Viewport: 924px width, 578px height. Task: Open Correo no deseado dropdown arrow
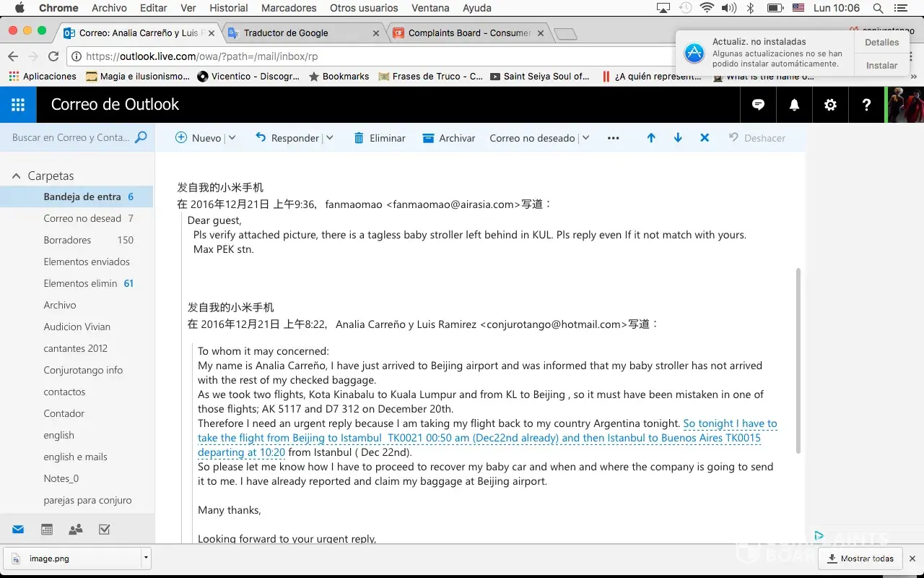585,138
